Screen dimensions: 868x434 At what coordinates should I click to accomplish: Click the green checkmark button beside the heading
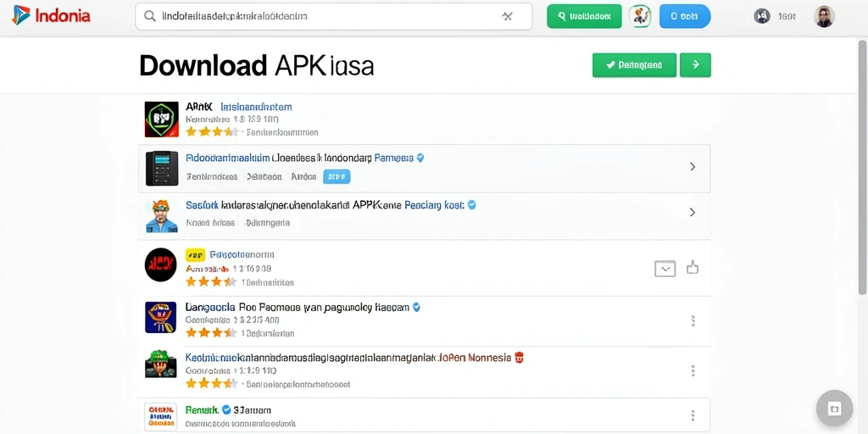634,64
